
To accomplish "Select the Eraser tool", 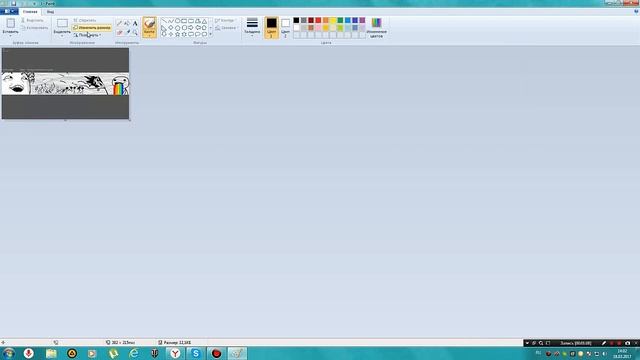I will tap(119, 32).
